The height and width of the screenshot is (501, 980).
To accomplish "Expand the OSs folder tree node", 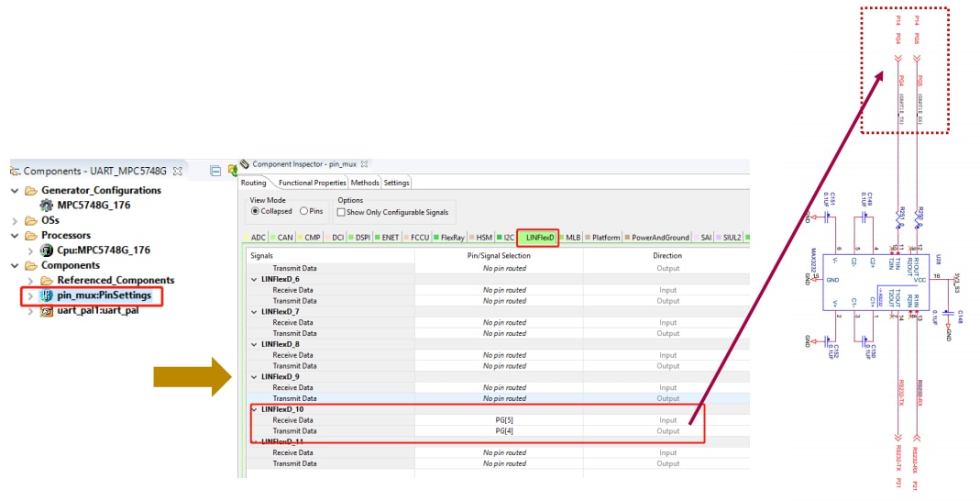I will [15, 220].
